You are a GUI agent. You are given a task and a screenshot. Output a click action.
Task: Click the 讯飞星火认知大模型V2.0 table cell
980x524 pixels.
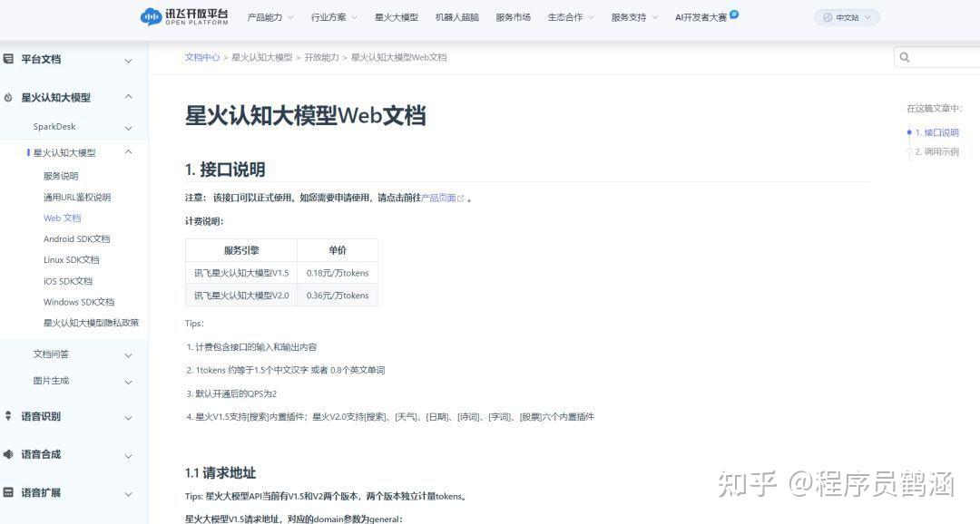(241, 296)
